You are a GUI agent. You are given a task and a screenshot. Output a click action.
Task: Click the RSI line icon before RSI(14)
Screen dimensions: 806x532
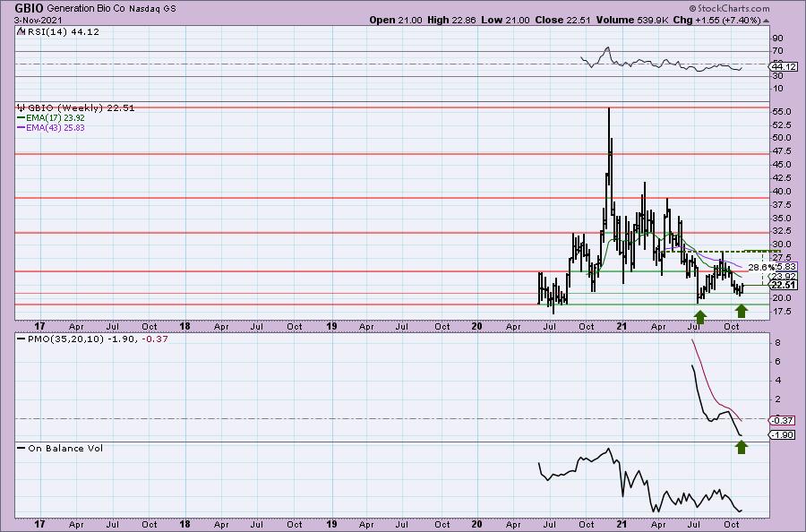coord(21,31)
